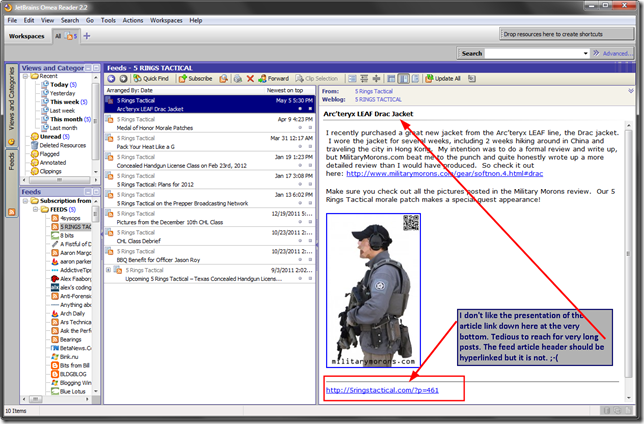Toggle the Newest on top sort order
Viewport: 644px width, 424px height.
click(285, 90)
